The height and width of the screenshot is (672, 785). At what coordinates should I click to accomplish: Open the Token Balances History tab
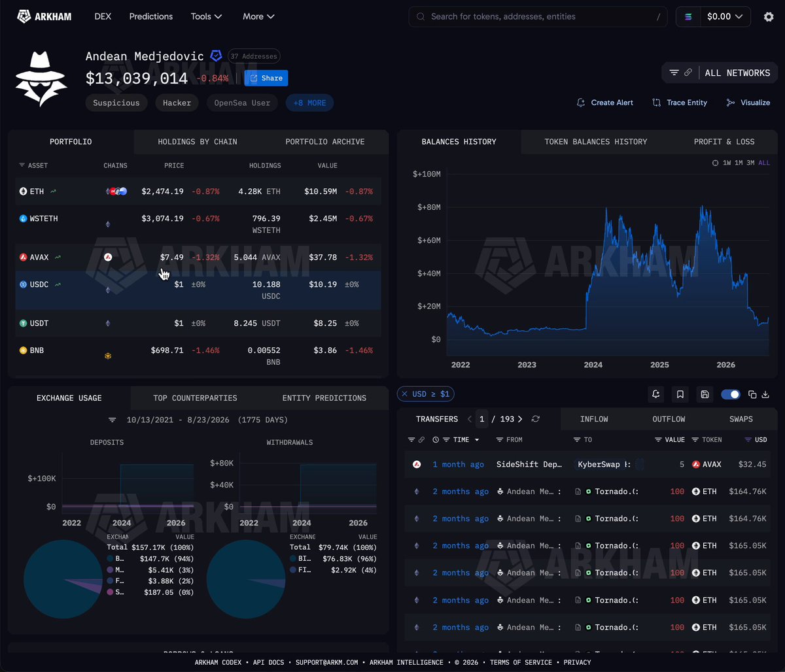pyautogui.click(x=596, y=142)
